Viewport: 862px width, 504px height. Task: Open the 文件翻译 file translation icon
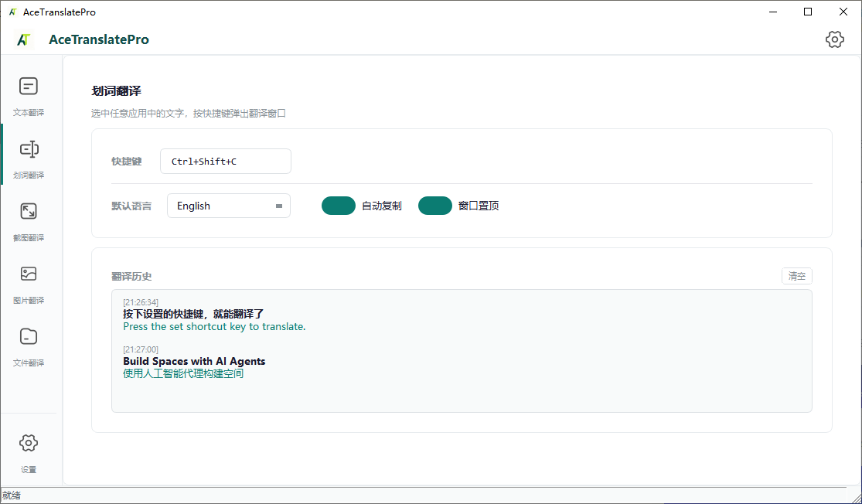(29, 336)
